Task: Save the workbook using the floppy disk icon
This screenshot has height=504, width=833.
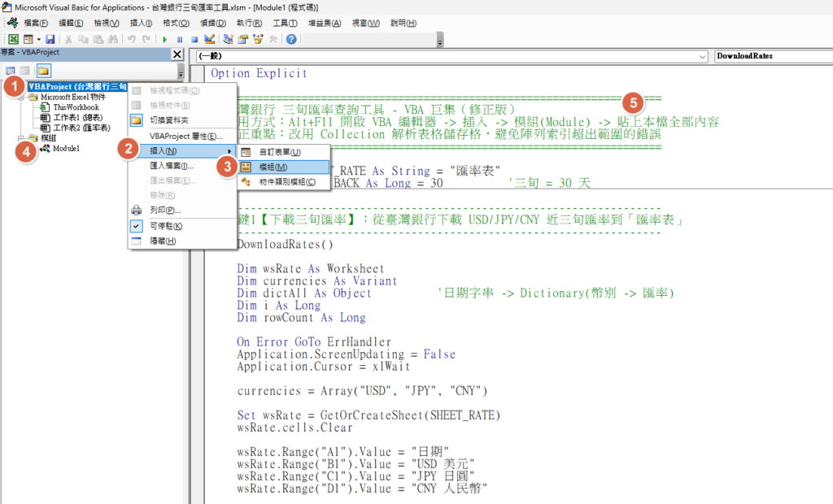Action: [50, 39]
